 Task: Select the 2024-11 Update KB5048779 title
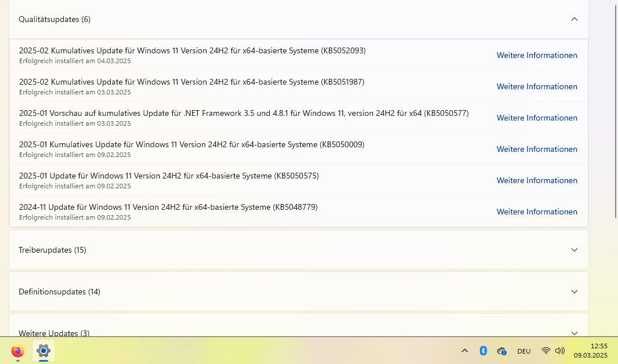(168, 207)
